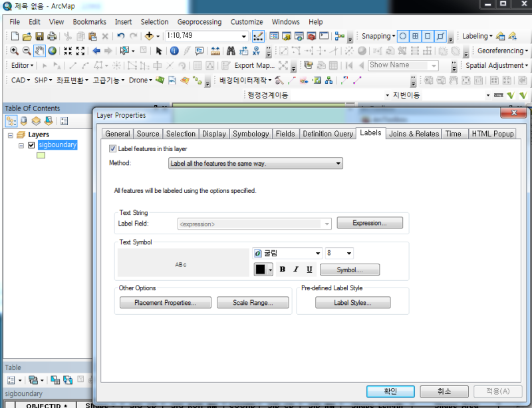Toggle Edge Snapping button
Screen dimensions: 532x408
tap(440, 36)
